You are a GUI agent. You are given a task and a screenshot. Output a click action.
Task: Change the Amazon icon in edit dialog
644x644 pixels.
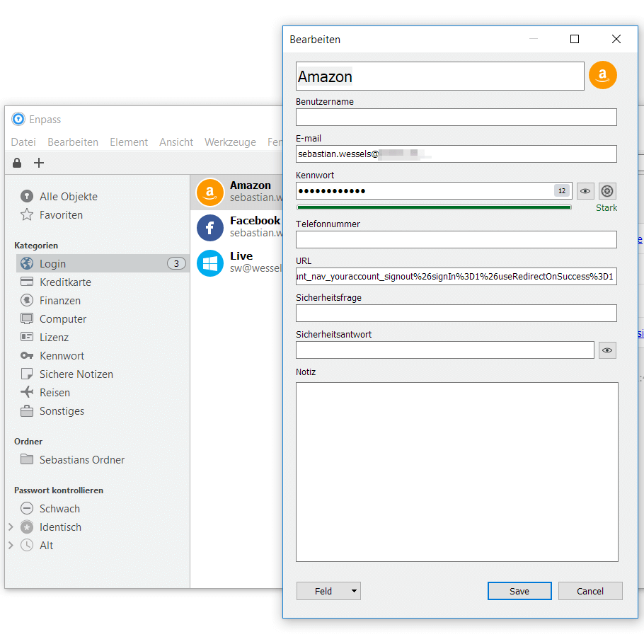(602, 76)
